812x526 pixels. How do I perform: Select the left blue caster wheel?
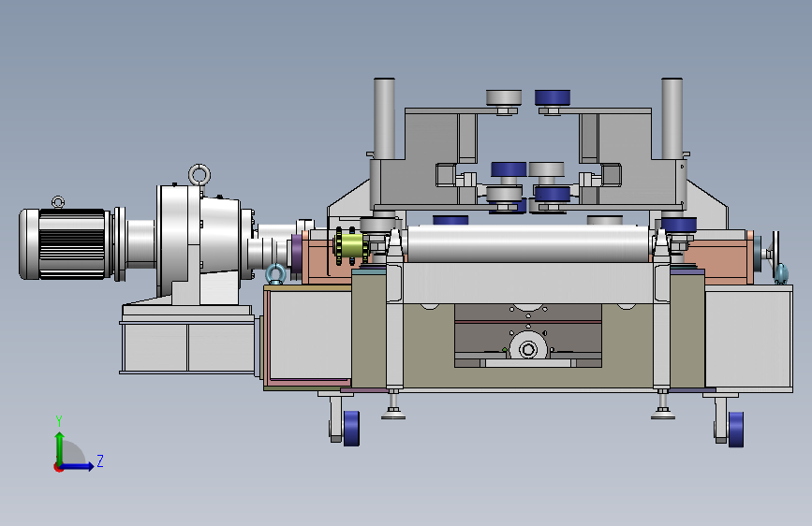point(351,428)
